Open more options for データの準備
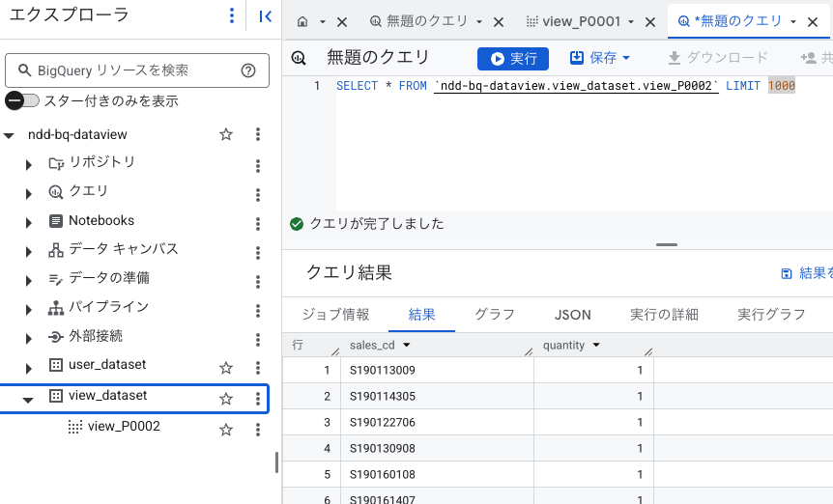Screen dimensions: 833x504 coord(258,282)
